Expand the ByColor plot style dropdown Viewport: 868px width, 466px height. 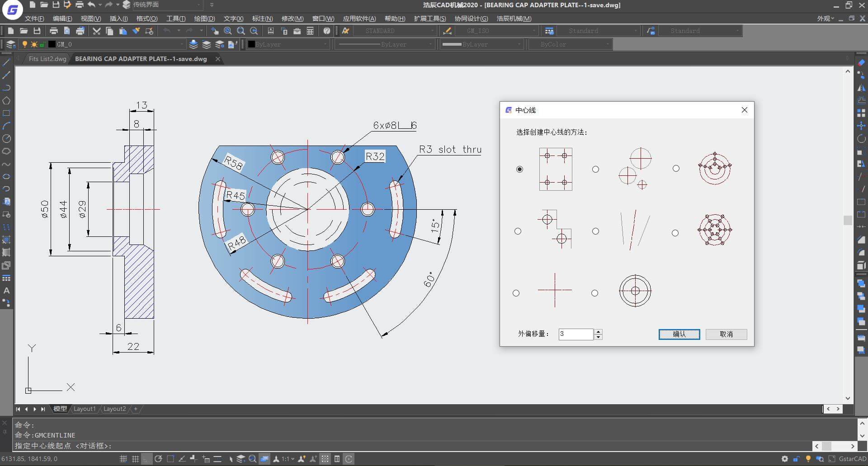(x=608, y=44)
